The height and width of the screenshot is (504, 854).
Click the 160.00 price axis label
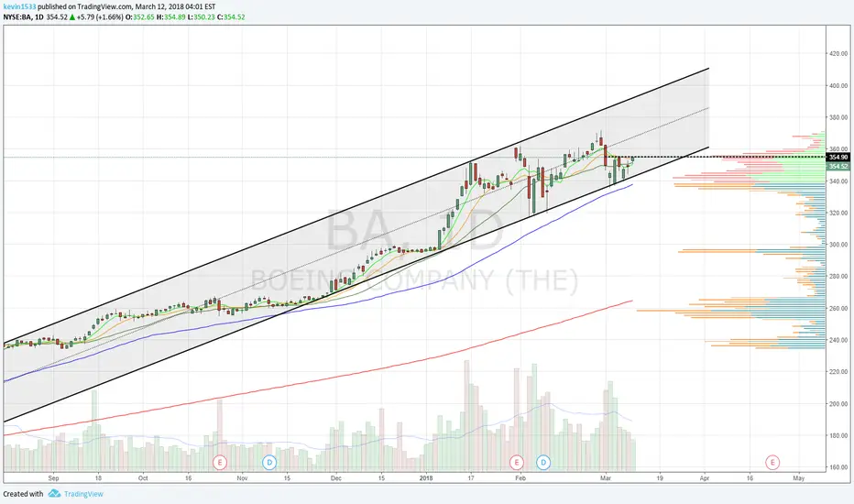[x=838, y=467]
